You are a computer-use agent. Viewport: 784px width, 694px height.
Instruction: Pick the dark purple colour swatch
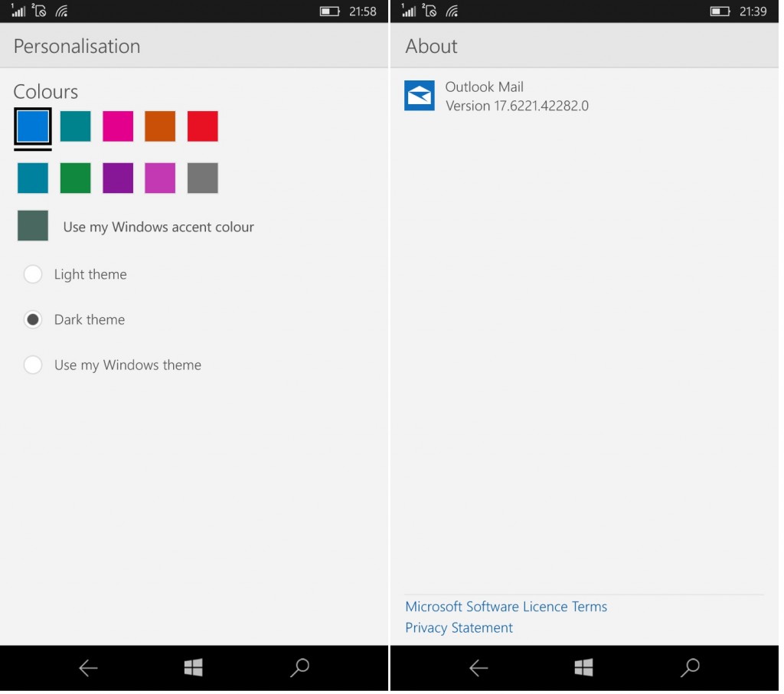[118, 178]
